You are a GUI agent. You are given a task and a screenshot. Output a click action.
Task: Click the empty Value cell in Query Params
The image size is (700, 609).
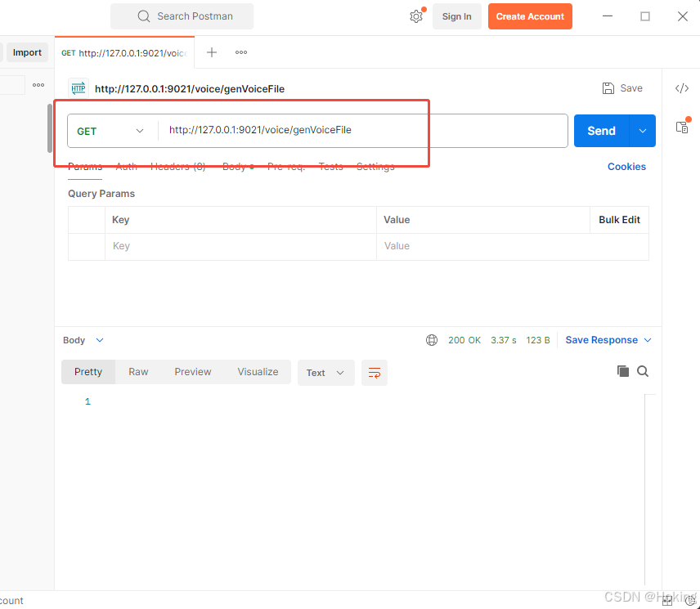click(x=513, y=246)
